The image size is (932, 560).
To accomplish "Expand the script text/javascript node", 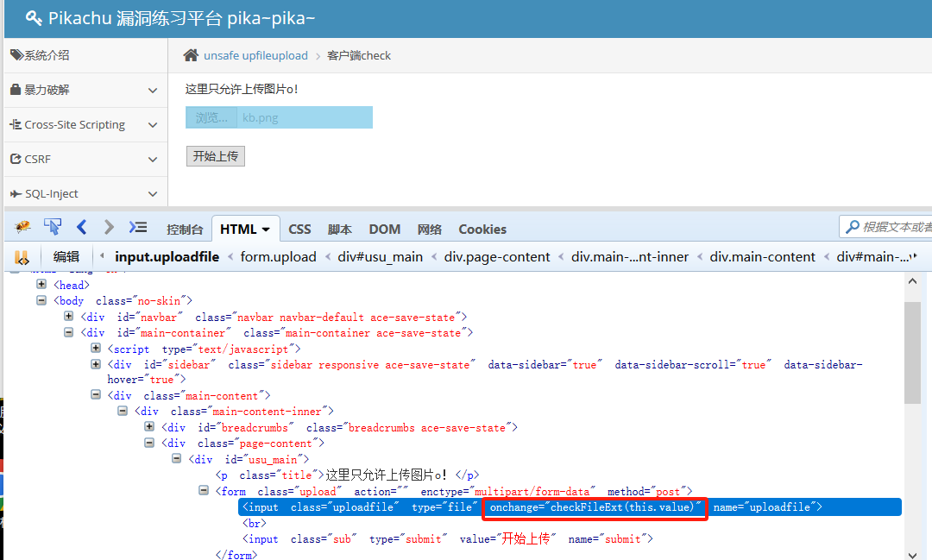I will pyautogui.click(x=96, y=348).
